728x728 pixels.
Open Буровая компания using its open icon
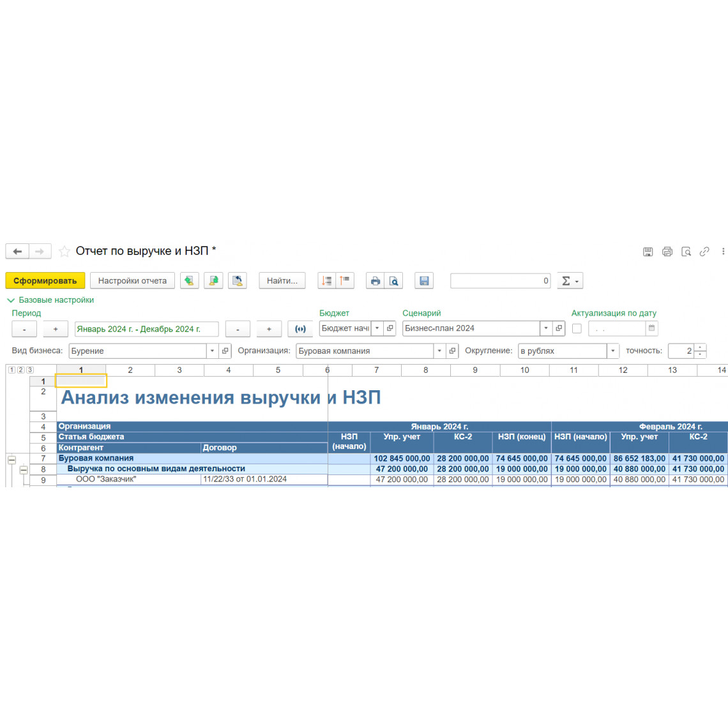[452, 351]
